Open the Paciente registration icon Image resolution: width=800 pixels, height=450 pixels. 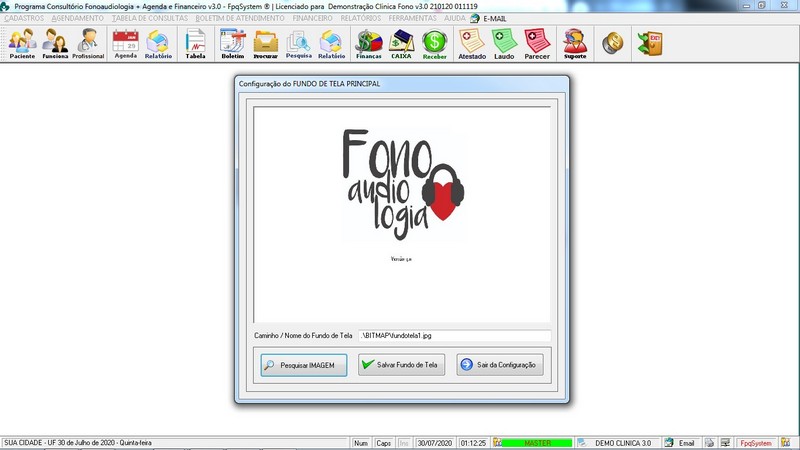click(22, 44)
